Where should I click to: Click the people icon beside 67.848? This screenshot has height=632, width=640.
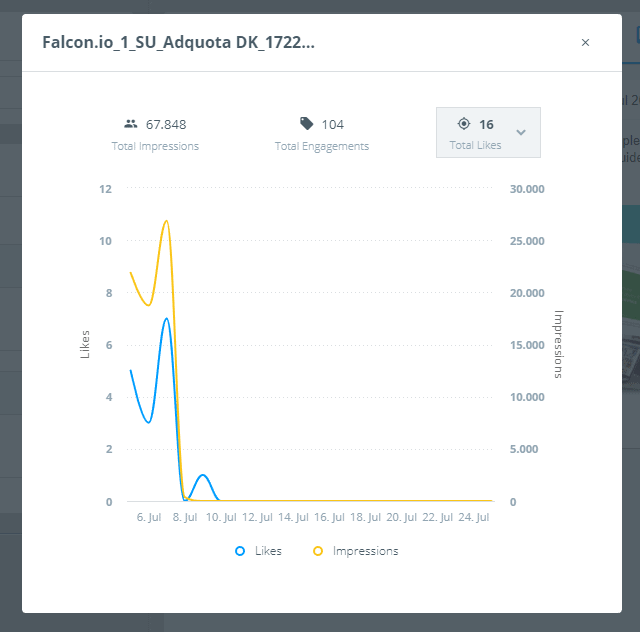131,124
